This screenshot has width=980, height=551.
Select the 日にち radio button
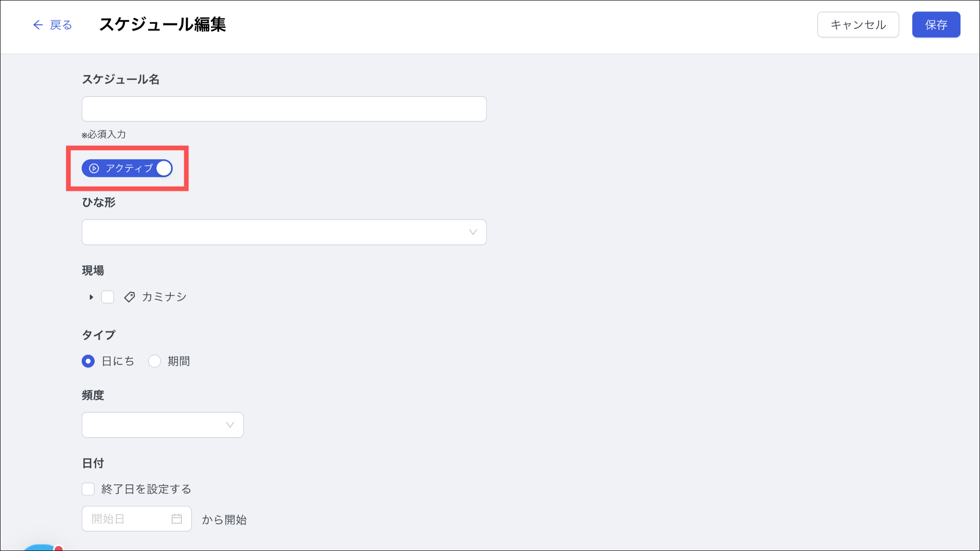[x=88, y=361]
